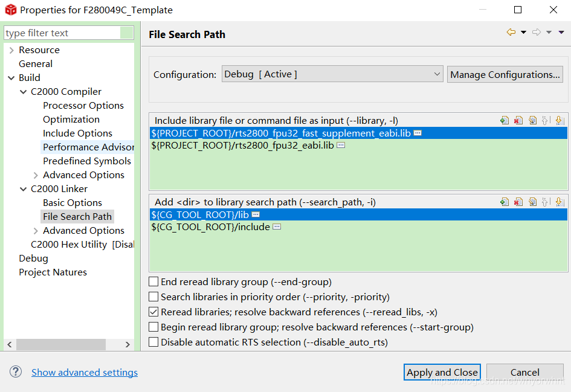Select ${CG_TOOL_ROOT}/lib search path entry
The height and width of the screenshot is (392, 571).
pyautogui.click(x=358, y=215)
